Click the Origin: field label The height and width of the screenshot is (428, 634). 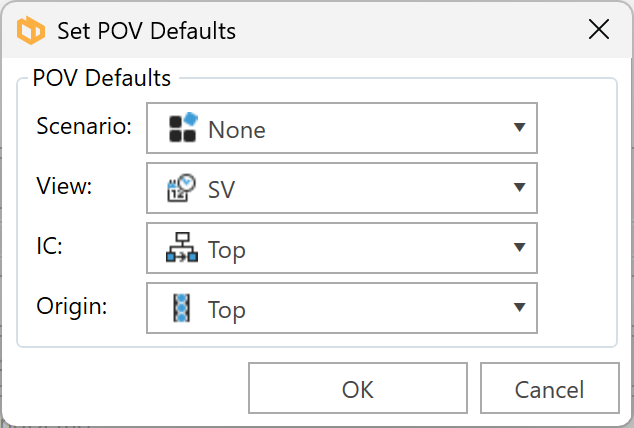[72, 306]
